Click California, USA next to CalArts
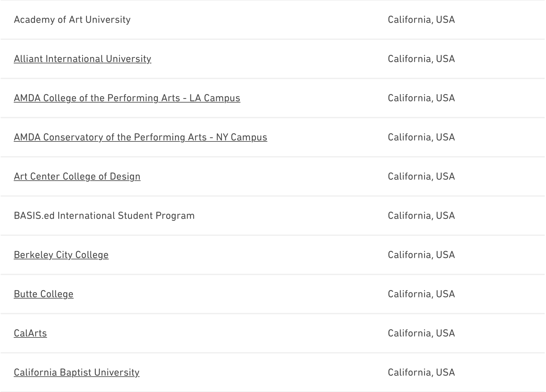Screen dimensions: 546x392 (x=421, y=333)
